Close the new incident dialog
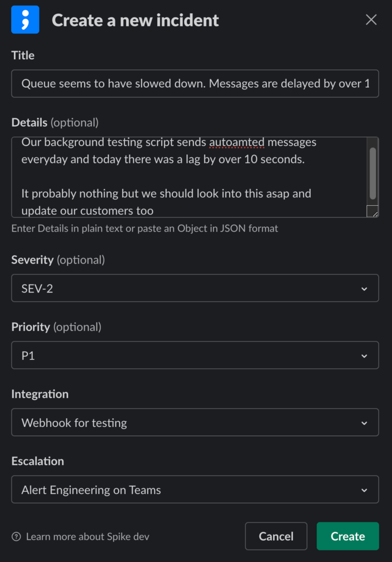The image size is (392, 562). point(371,20)
